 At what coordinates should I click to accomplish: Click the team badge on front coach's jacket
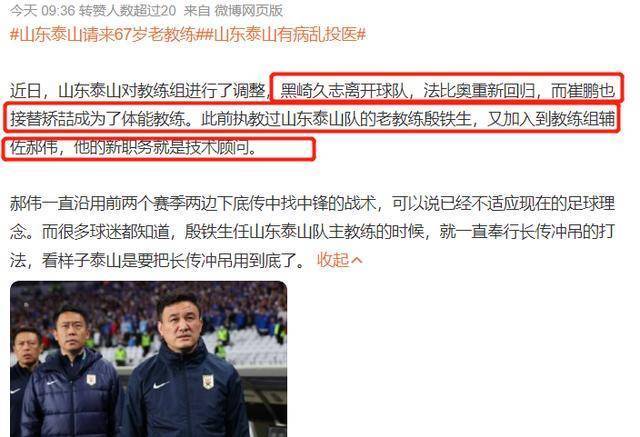point(208,382)
